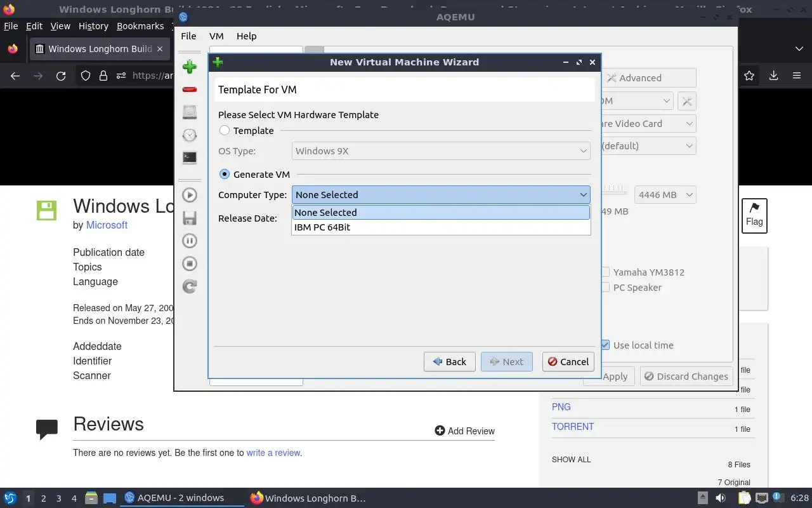Open the PNG download link

561,407
